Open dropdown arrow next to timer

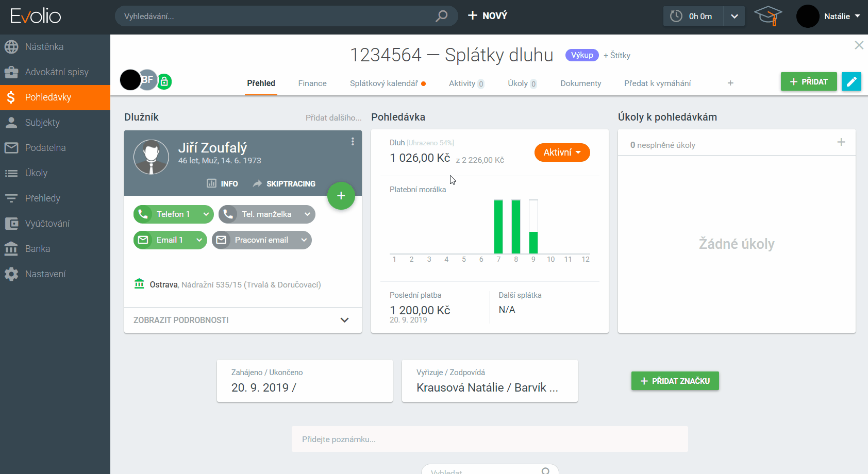735,16
